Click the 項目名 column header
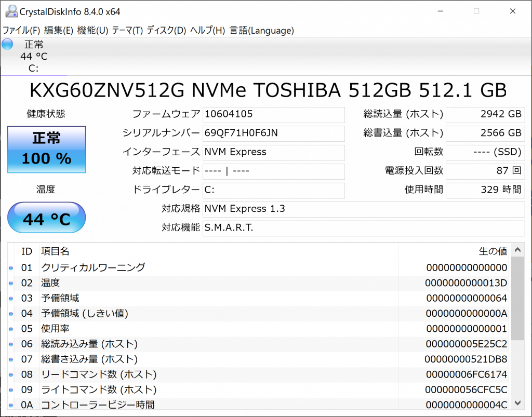Screen dimensions: 532x417 (x=219, y=251)
